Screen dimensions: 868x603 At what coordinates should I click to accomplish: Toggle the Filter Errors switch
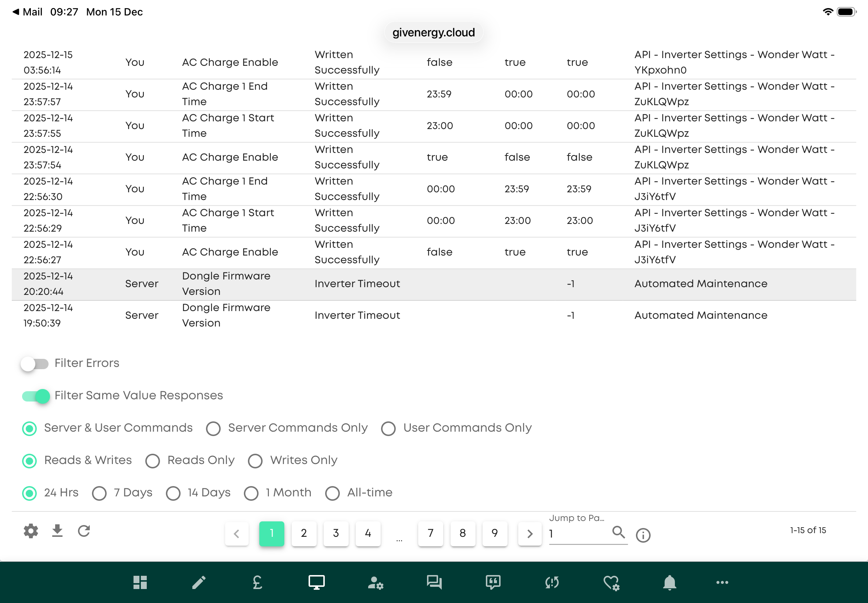coord(35,364)
